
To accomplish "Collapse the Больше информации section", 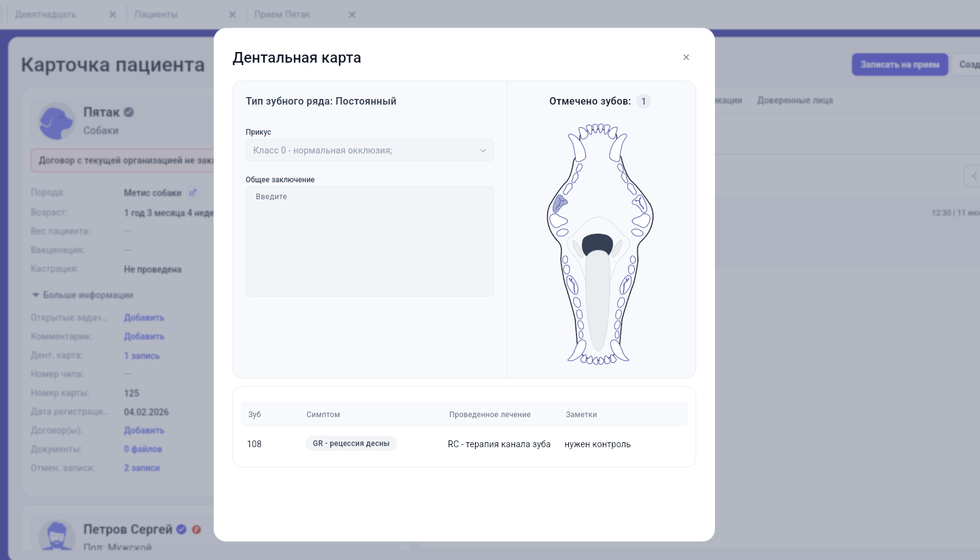I will point(82,295).
